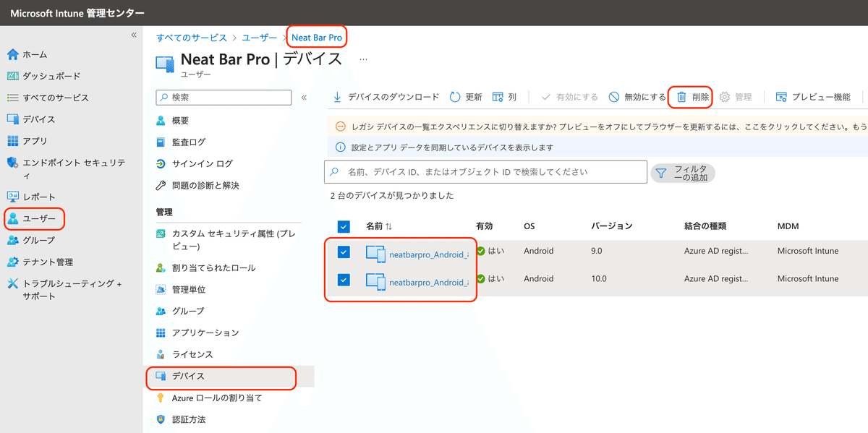Open the neatbarpro_Android device with version 10.0
Image resolution: width=868 pixels, height=433 pixels.
click(429, 282)
